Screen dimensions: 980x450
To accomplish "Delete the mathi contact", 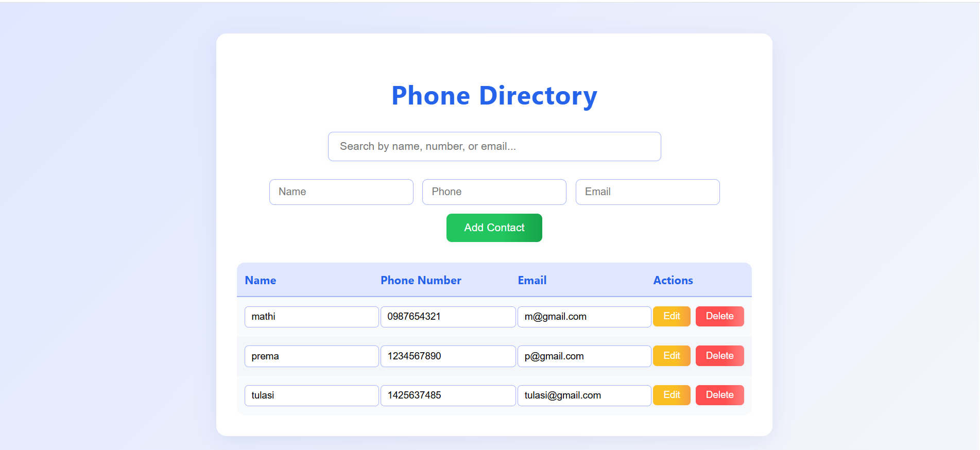I will pyautogui.click(x=719, y=316).
